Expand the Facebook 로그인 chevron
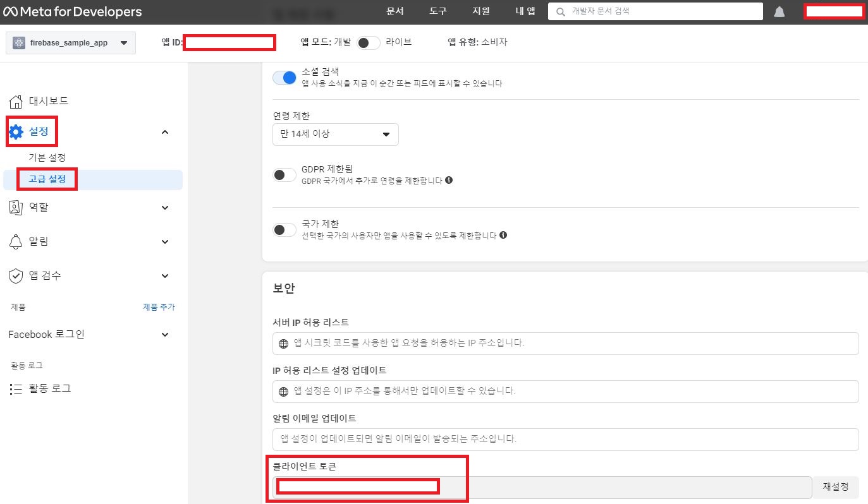Image resolution: width=868 pixels, height=504 pixels. click(165, 334)
